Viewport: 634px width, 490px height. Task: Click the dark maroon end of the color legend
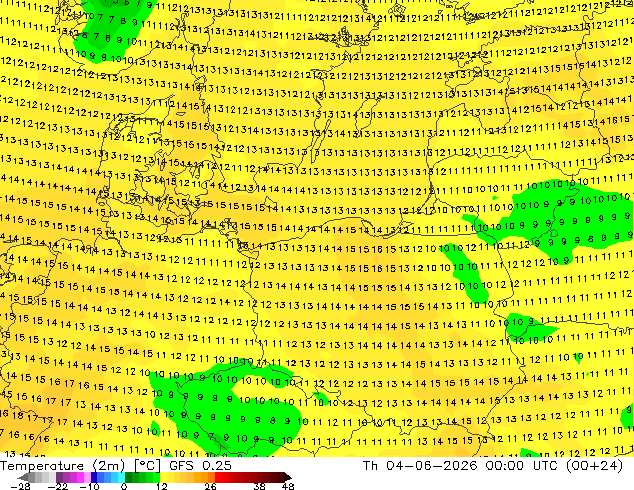285,477
